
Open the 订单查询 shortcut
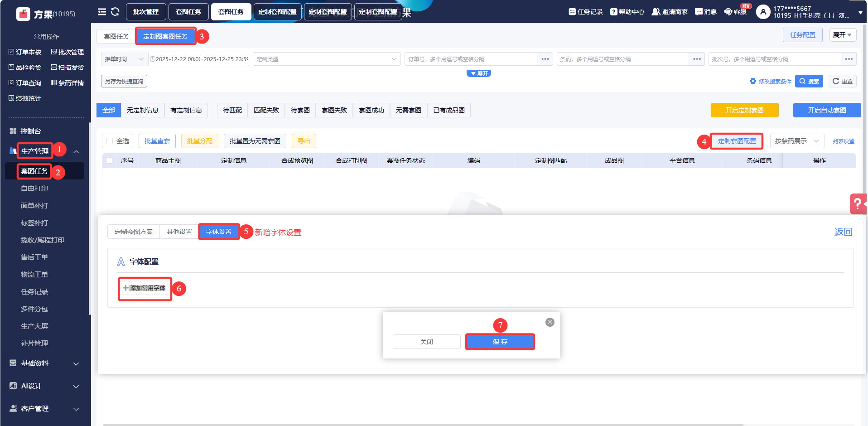[x=25, y=83]
